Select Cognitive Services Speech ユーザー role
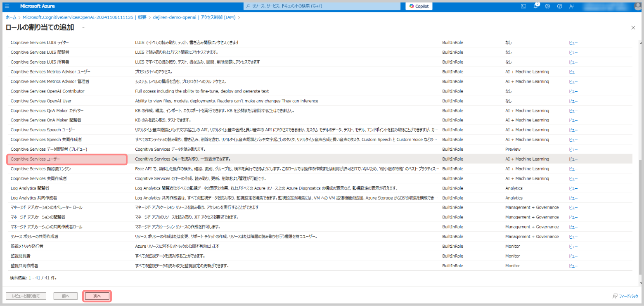644x306 pixels. coord(43,130)
